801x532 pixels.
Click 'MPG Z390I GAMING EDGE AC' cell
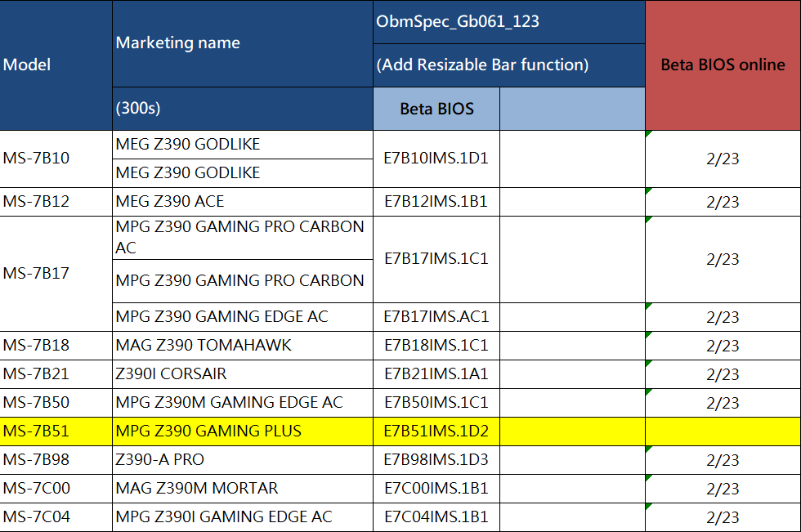pos(243,517)
